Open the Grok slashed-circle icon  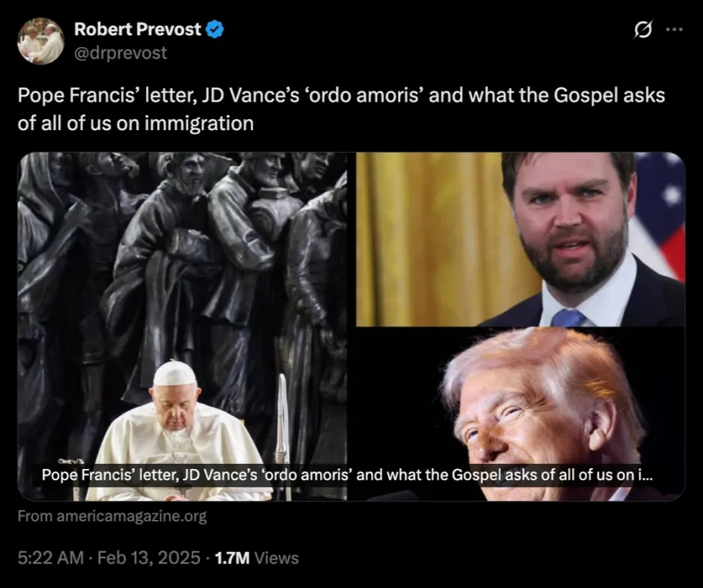[643, 30]
